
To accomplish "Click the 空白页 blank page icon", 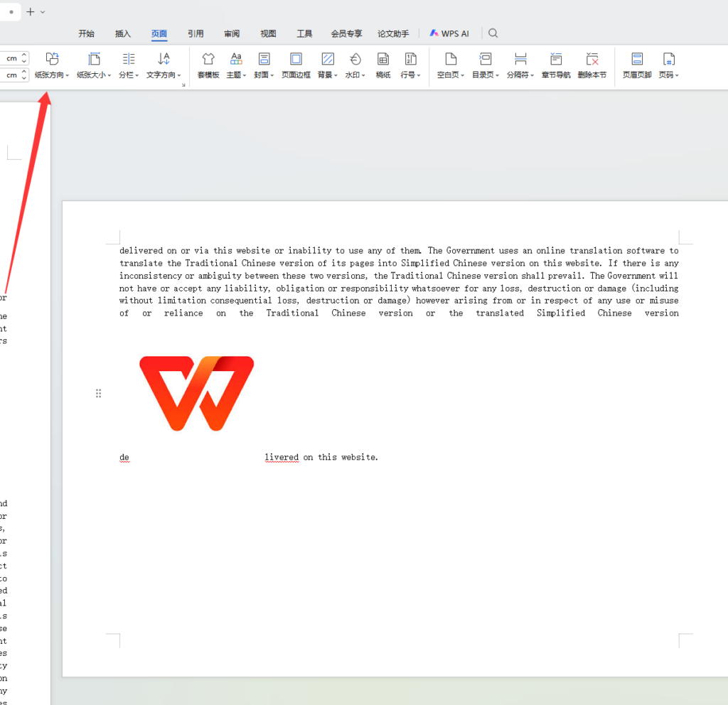I will tap(451, 60).
